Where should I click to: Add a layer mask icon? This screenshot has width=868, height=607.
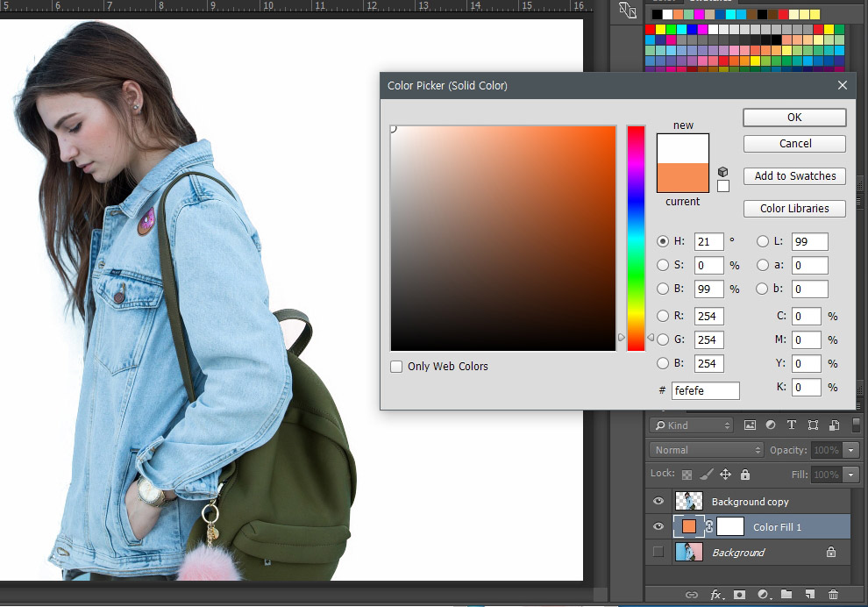[739, 594]
